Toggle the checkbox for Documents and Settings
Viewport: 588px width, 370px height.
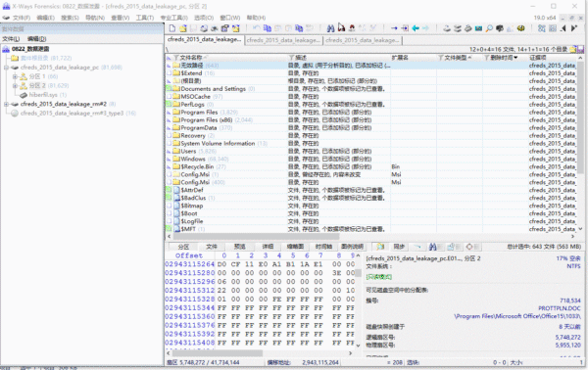[170, 89]
